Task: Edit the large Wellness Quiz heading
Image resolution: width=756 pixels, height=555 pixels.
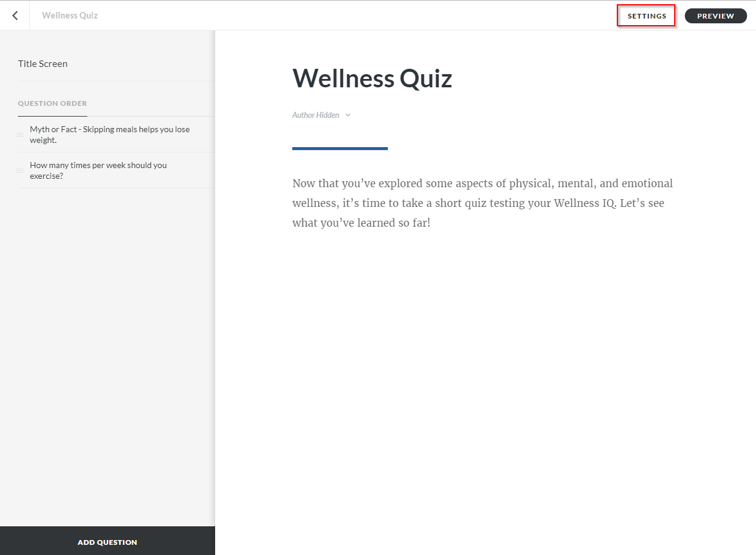Action: [372, 78]
